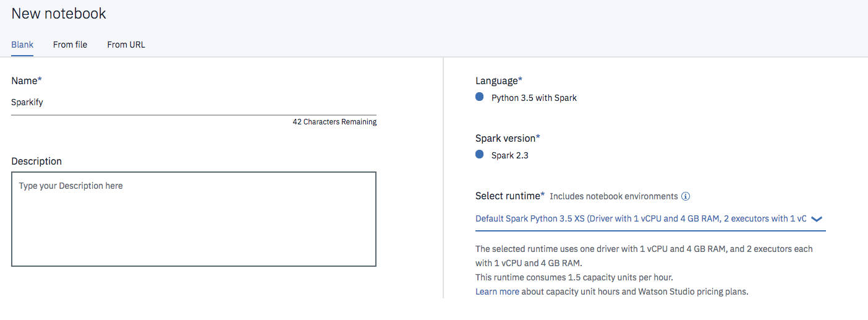The height and width of the screenshot is (320, 868).
Task: Click the Spark version label
Action: tap(507, 138)
